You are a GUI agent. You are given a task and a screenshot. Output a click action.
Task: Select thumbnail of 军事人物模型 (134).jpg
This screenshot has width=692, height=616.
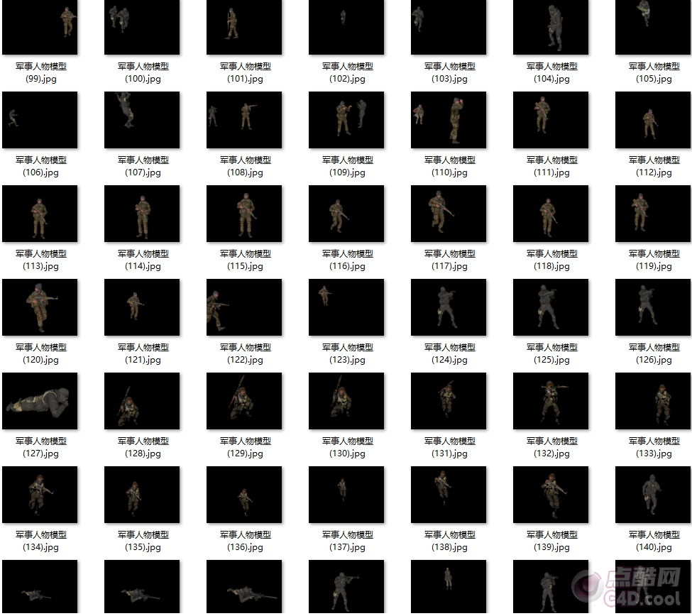click(40, 495)
